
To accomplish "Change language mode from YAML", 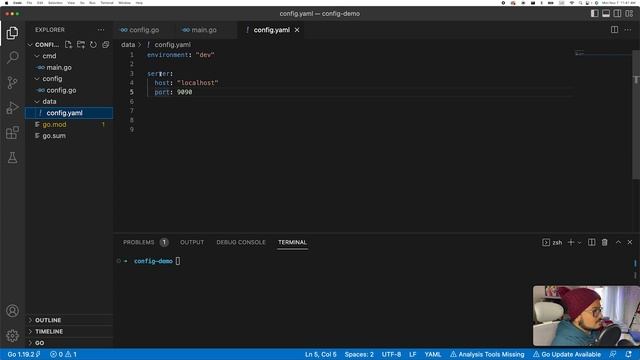I will [x=433, y=354].
